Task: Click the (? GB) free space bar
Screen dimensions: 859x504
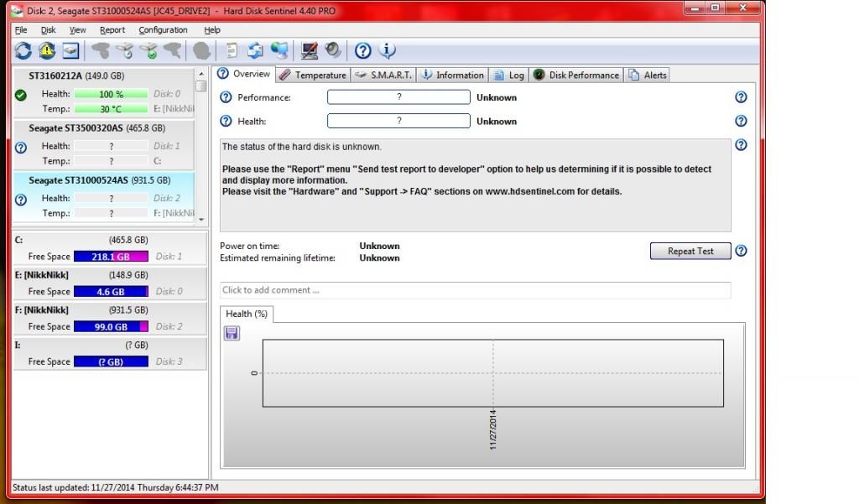Action: 111,361
